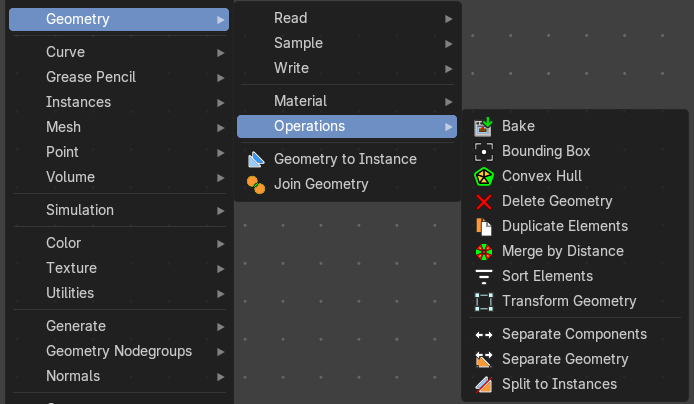Open the Simulation submenu
Screen dimensions: 694x404
pyautogui.click(x=119, y=210)
